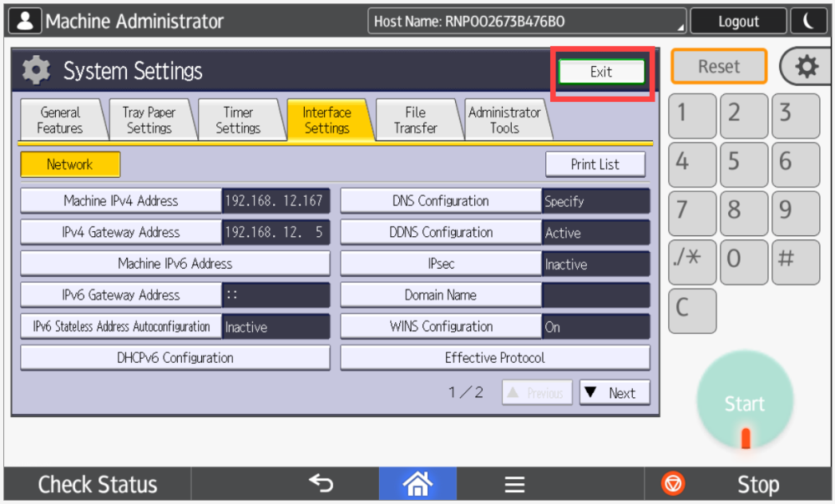Click the Specify value for DNS Configuration
Image resolution: width=835 pixels, height=504 pixels.
point(596,200)
